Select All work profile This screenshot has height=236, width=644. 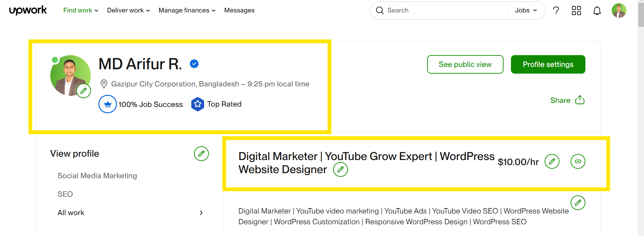(71, 212)
